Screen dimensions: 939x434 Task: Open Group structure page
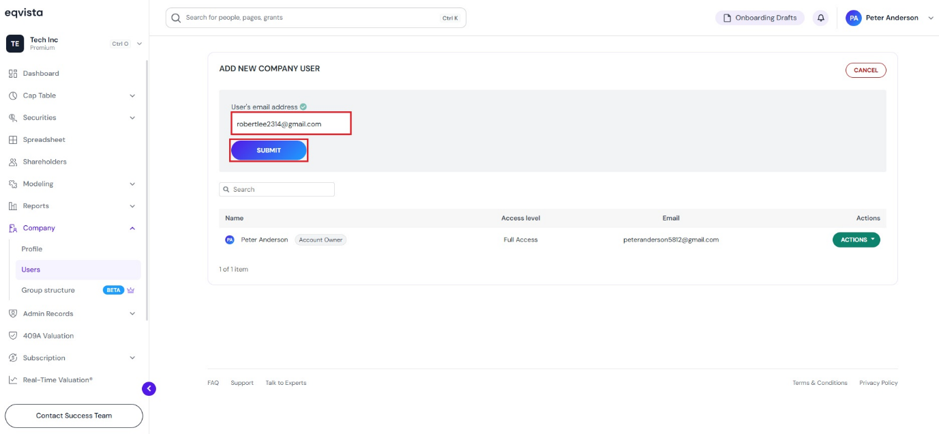point(48,290)
